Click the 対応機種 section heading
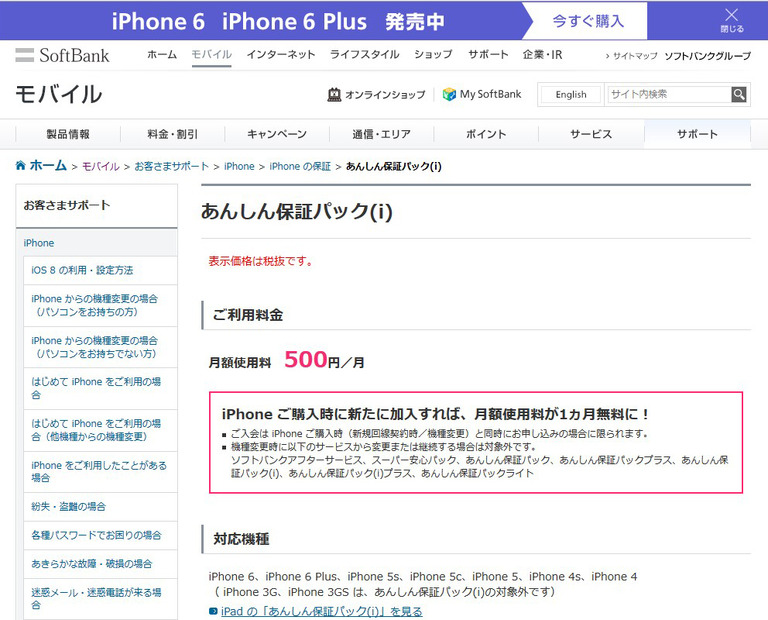This screenshot has height=620, width=768. click(x=241, y=539)
